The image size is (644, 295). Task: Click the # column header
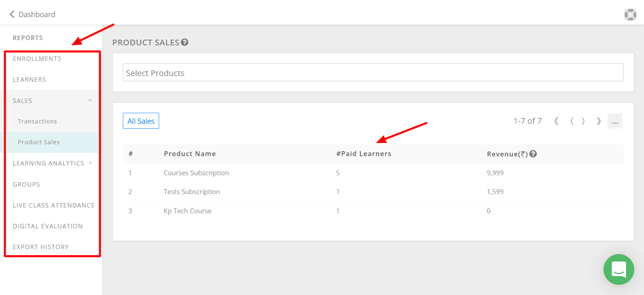click(x=131, y=154)
